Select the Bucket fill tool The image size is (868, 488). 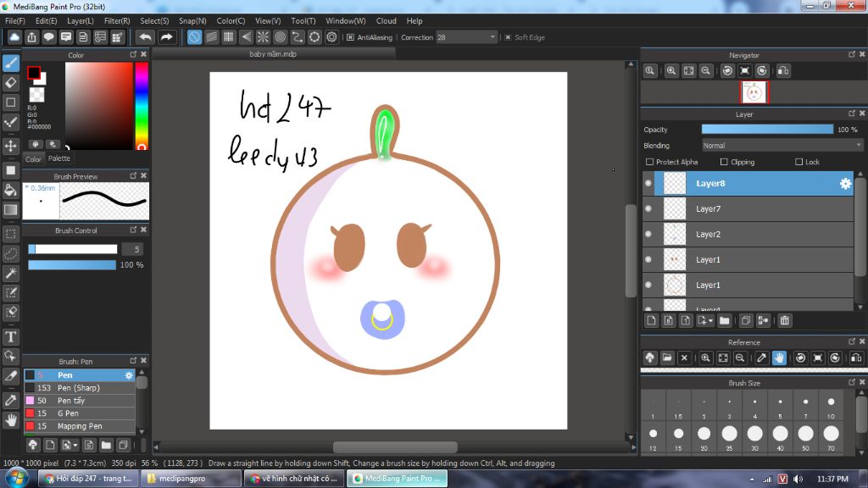[x=10, y=191]
